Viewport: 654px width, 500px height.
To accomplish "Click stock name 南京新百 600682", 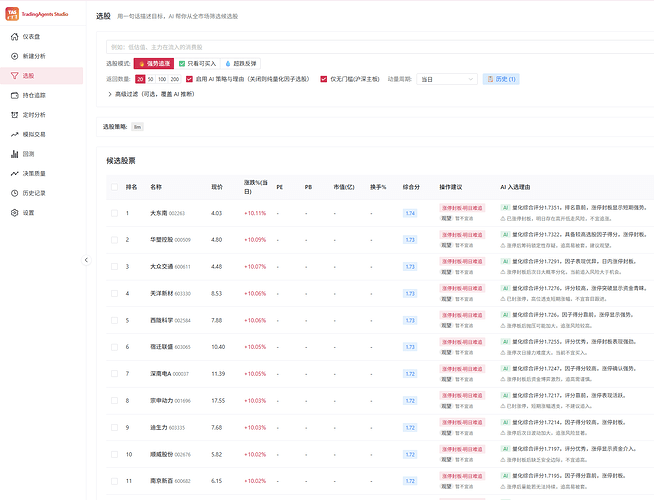I will click(x=170, y=481).
